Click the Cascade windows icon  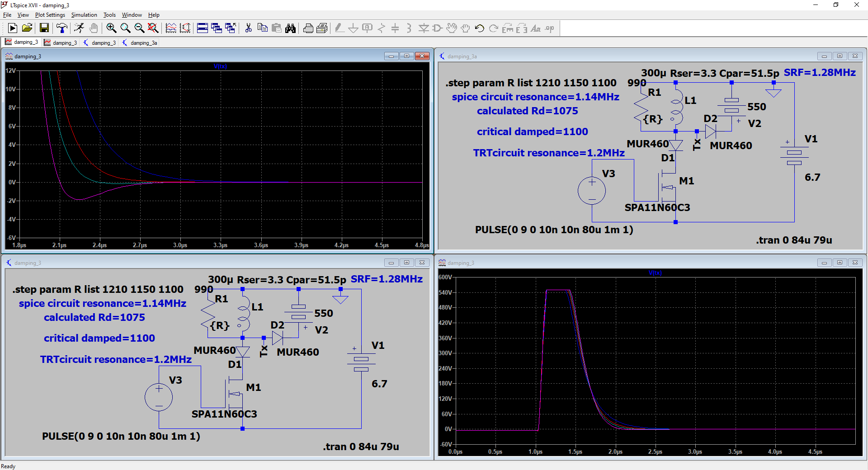[217, 28]
